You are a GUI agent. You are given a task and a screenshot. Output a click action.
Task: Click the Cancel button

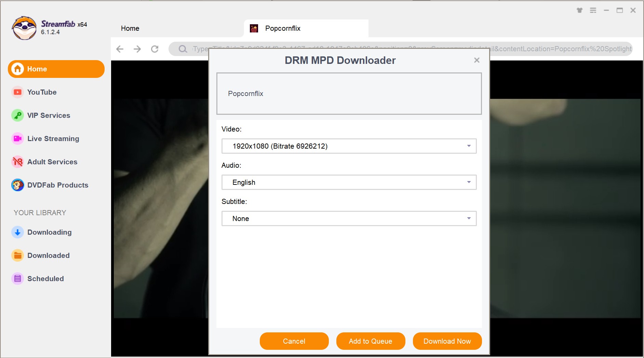(x=294, y=341)
